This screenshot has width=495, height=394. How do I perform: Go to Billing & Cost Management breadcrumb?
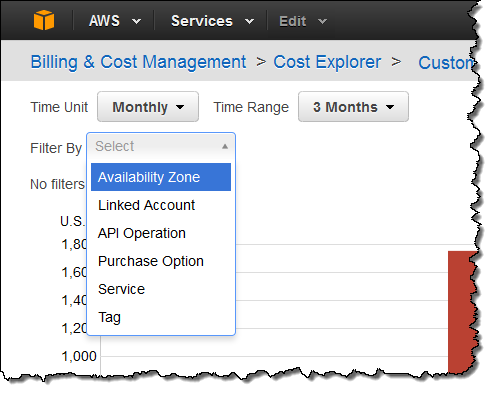pyautogui.click(x=138, y=62)
